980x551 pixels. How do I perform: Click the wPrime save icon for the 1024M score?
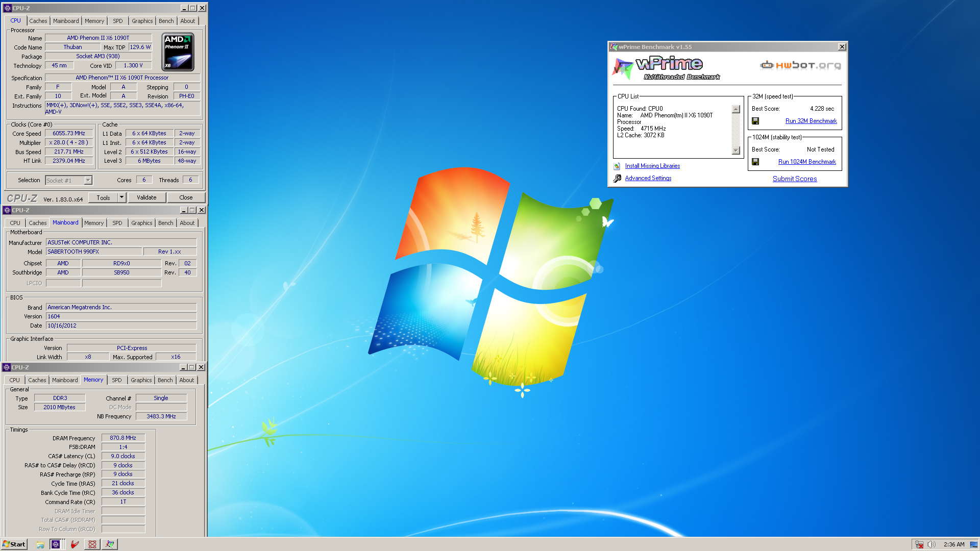tap(755, 162)
